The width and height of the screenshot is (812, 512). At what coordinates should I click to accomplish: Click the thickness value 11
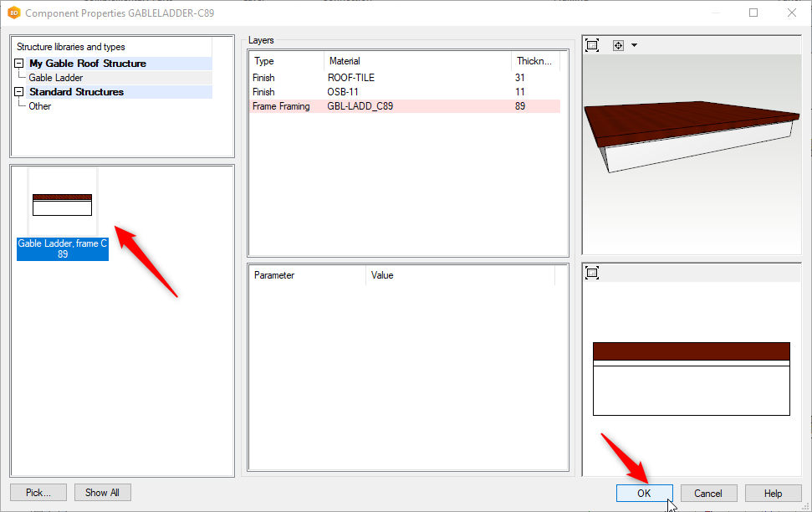pos(520,92)
